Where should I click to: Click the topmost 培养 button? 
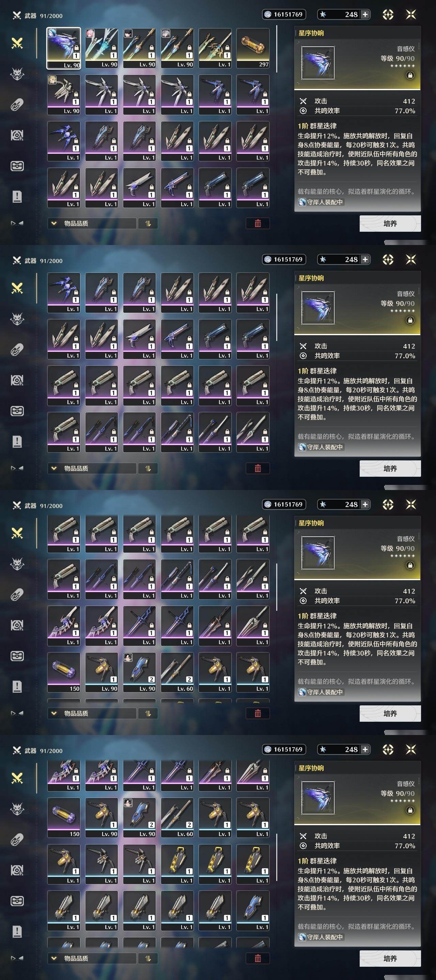click(x=390, y=223)
